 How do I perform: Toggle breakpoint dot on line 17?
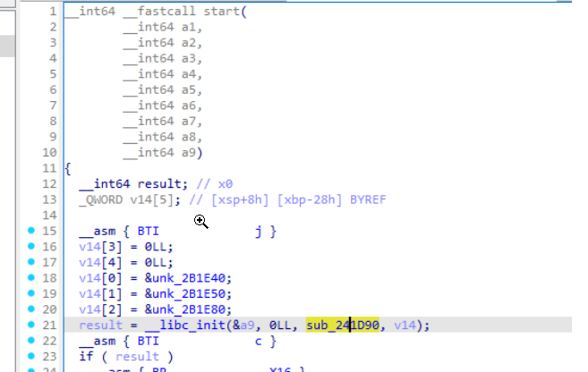[31, 262]
